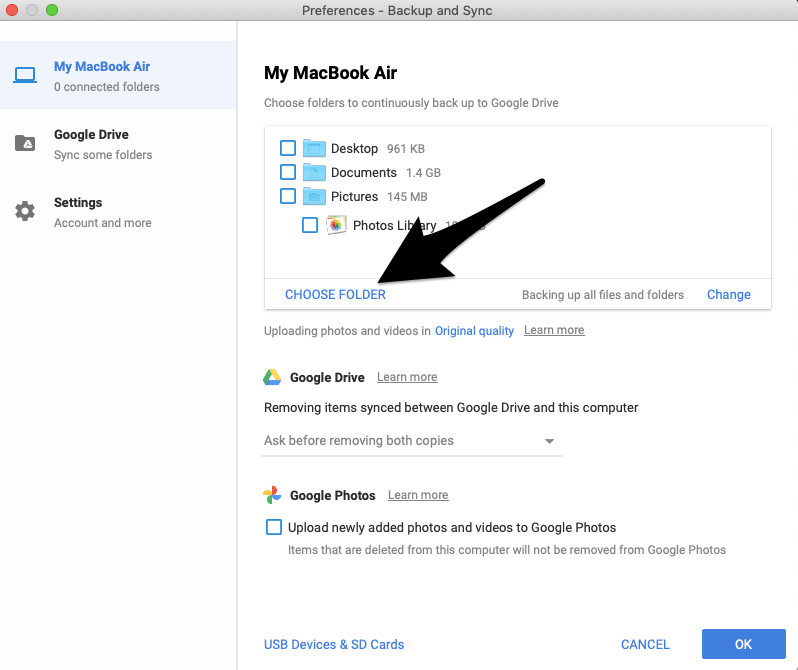Click the Google Drive triangle logo
Image resolution: width=798 pixels, height=670 pixels.
click(272, 377)
